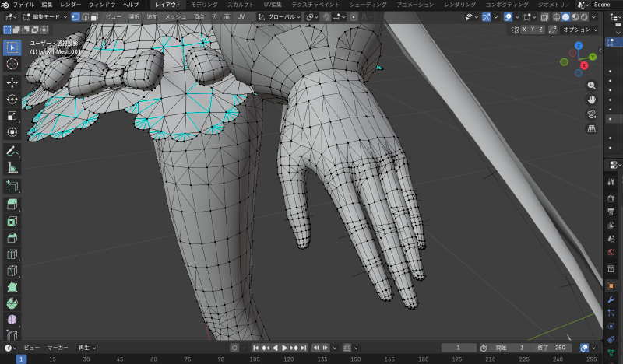Pick the Extrude Region tool
The height and width of the screenshot is (364, 623).
coord(12,204)
